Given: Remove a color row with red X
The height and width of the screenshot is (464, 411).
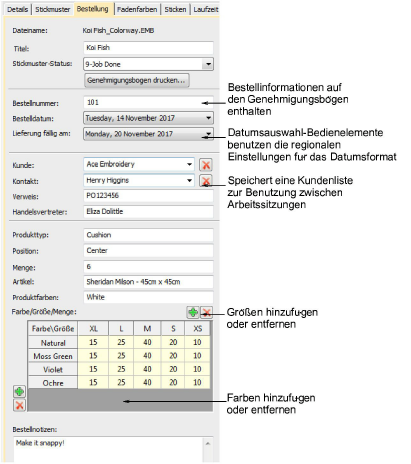Looking at the screenshot, I should pyautogui.click(x=19, y=405).
